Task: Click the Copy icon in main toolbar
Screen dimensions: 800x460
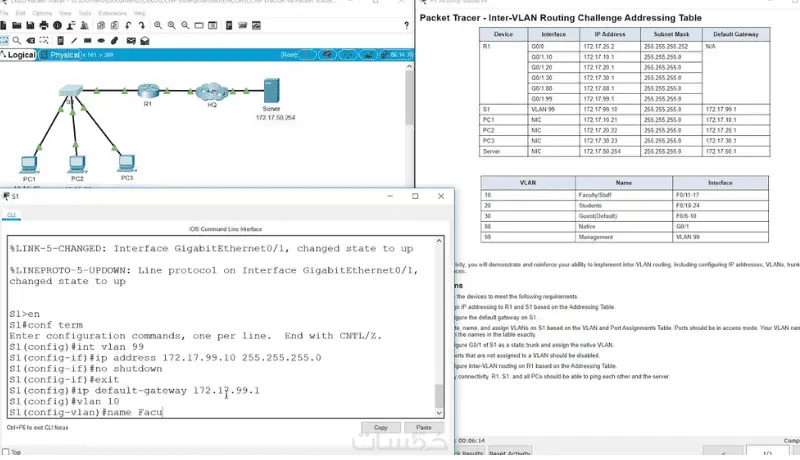Action: (x=101, y=25)
